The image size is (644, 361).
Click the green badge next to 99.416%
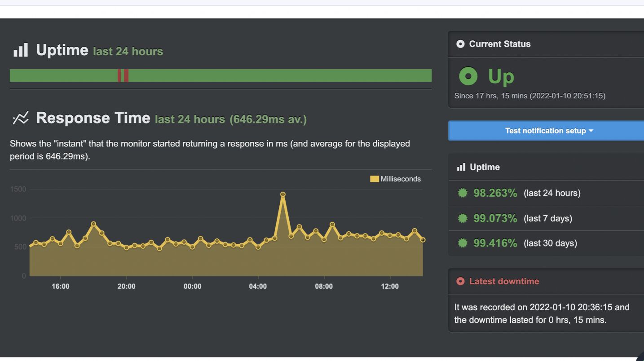coord(463,243)
